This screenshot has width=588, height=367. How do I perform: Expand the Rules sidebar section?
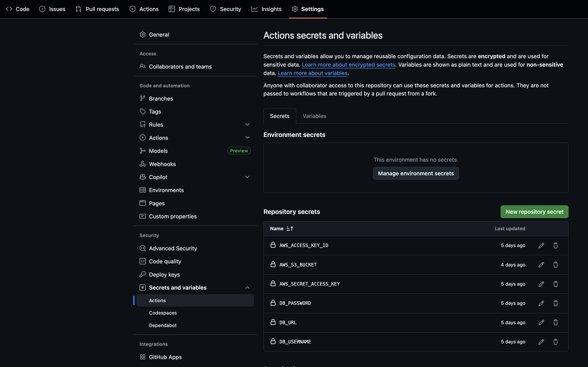(x=247, y=125)
